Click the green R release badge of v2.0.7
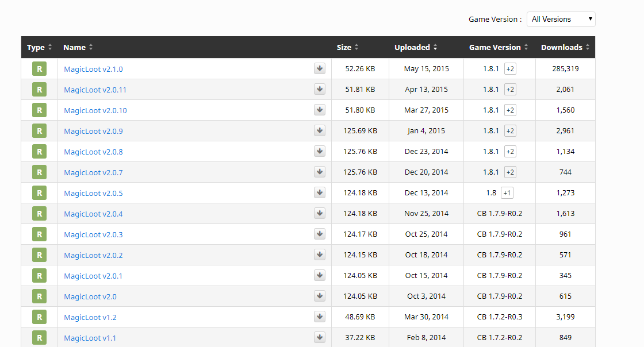Image resolution: width=644 pixels, height=347 pixels. pos(39,172)
